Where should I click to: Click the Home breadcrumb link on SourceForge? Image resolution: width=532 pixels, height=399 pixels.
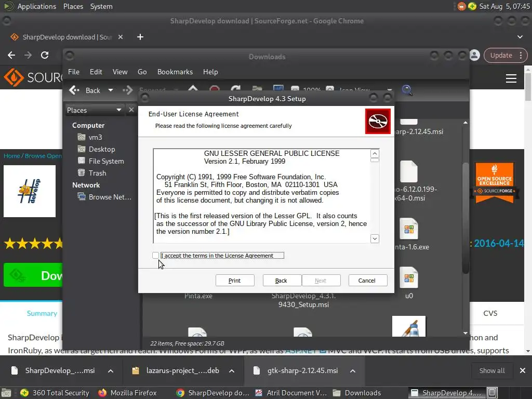pos(12,156)
